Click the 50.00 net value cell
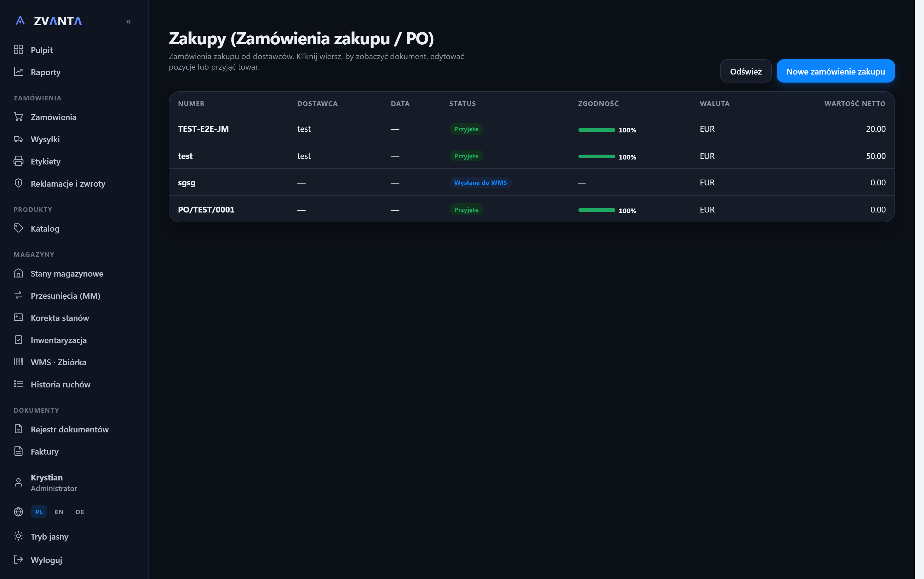The width and height of the screenshot is (924, 579). coord(875,156)
